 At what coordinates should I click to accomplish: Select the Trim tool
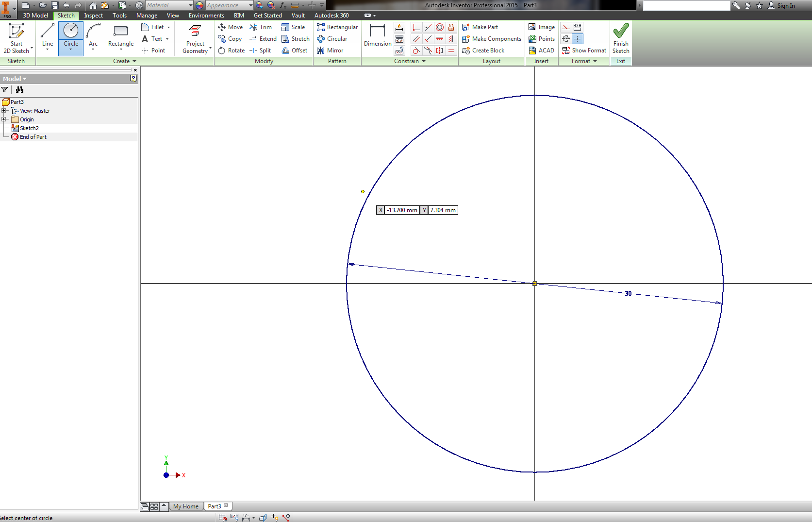tap(261, 27)
